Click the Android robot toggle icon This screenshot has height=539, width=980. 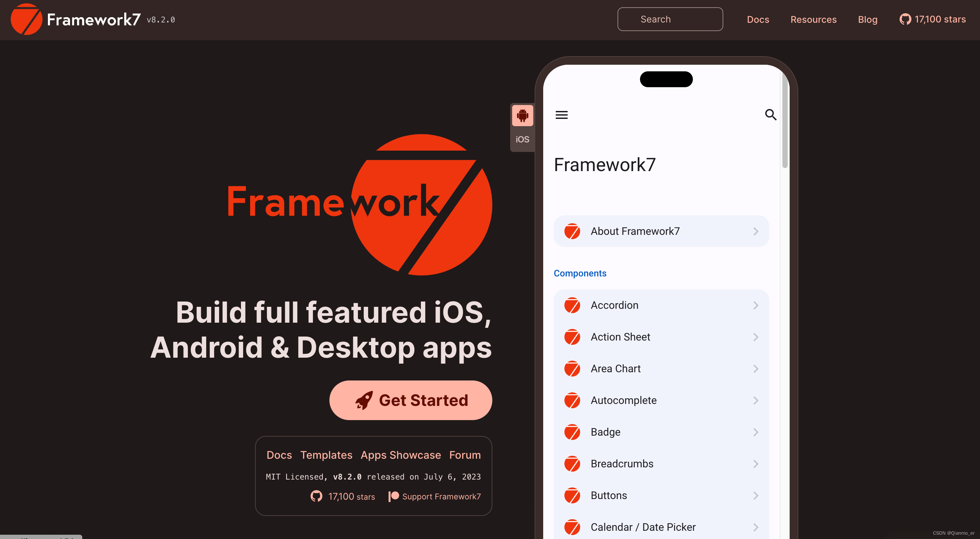pyautogui.click(x=523, y=116)
